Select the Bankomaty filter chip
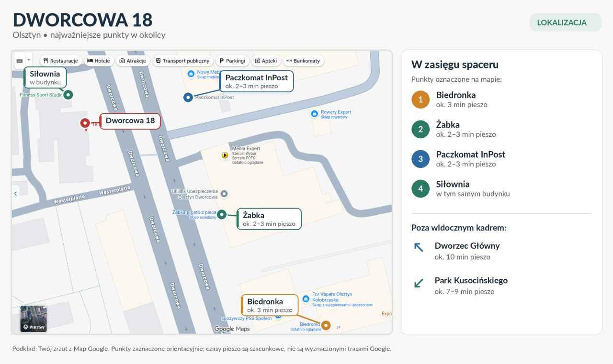This screenshot has width=613, height=364. click(x=304, y=61)
